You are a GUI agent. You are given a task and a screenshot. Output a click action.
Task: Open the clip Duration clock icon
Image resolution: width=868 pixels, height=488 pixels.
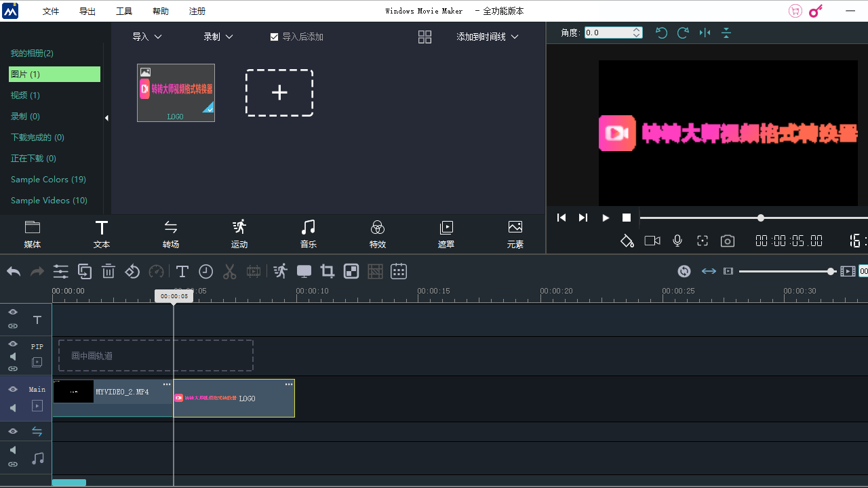pyautogui.click(x=205, y=271)
